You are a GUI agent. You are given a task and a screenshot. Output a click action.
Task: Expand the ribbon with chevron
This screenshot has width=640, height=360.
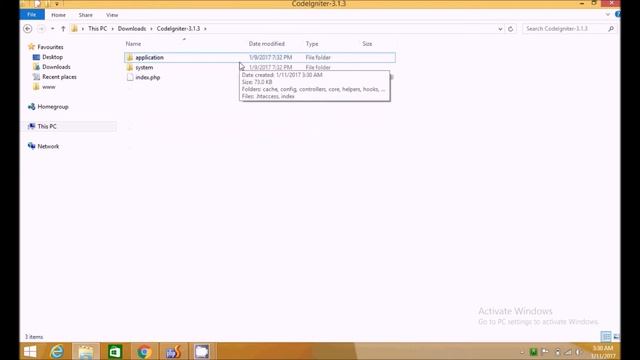[x=608, y=15]
